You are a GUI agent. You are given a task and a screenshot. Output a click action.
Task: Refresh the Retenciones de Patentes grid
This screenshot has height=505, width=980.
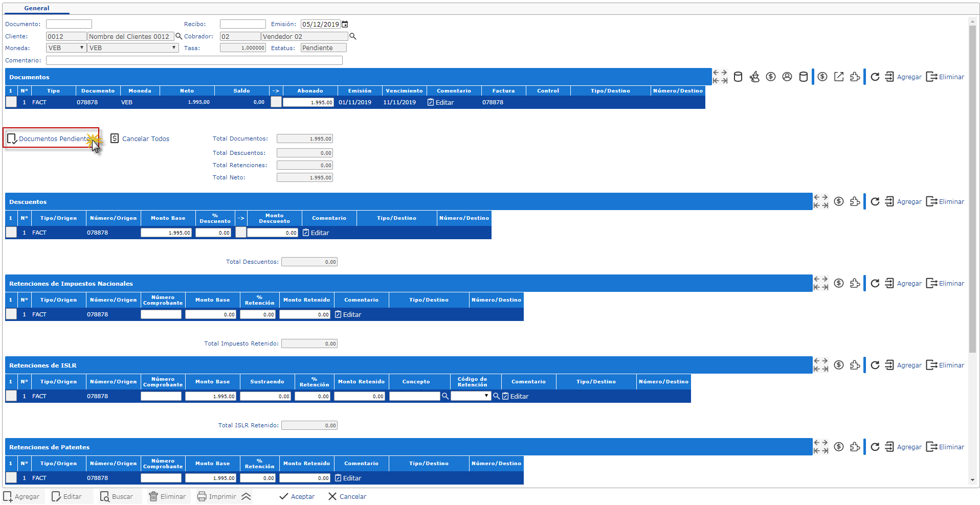(x=875, y=447)
